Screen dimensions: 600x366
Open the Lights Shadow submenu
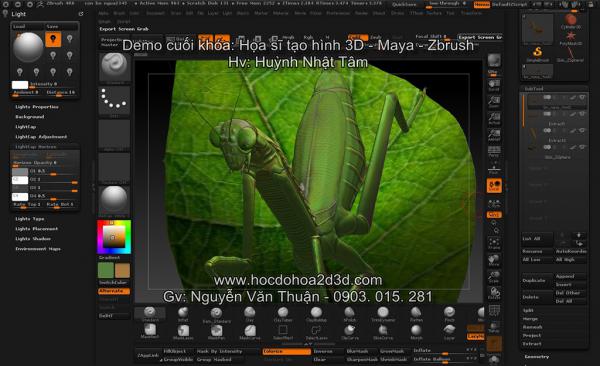click(x=33, y=239)
